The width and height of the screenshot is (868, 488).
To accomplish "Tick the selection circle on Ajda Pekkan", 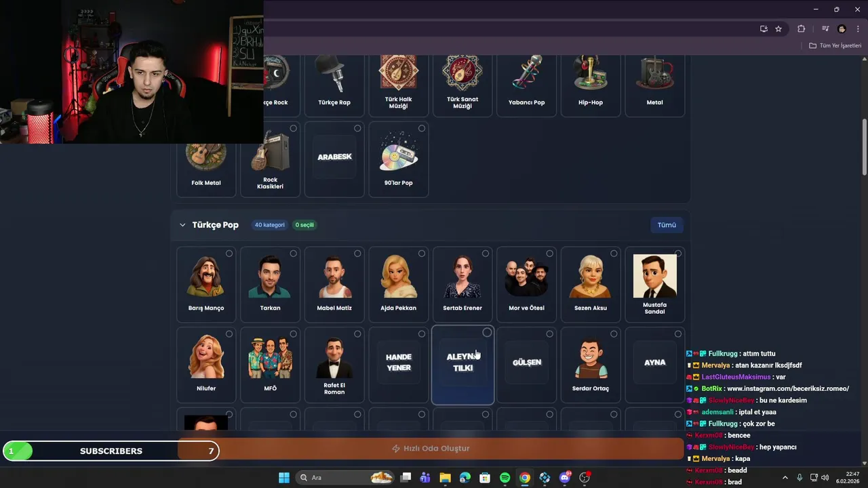I will click(x=421, y=253).
